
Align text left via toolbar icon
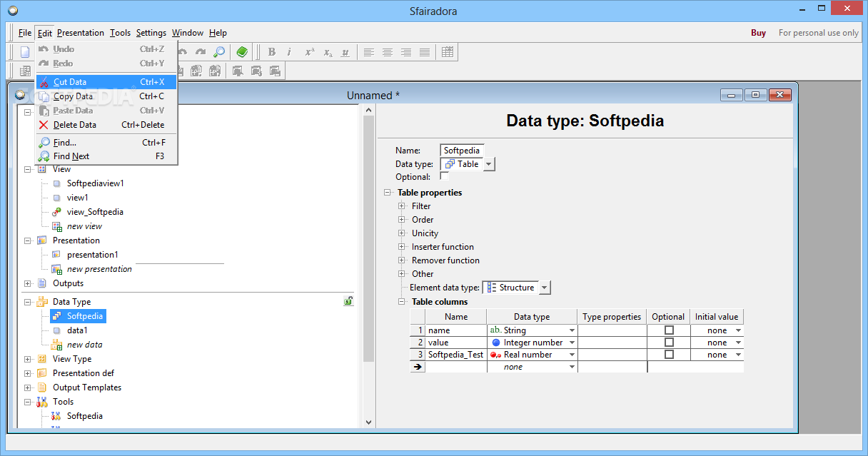point(369,52)
